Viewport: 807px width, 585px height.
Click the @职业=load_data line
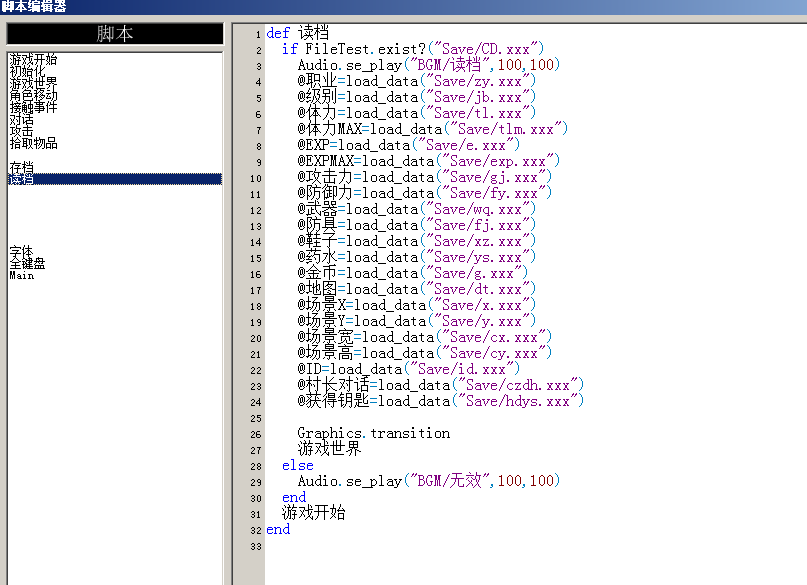click(416, 81)
